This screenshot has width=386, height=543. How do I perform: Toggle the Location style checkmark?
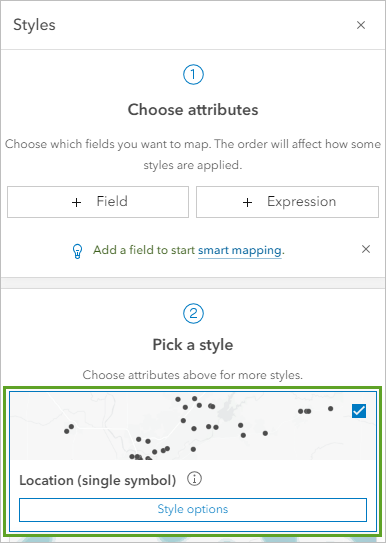pos(359,411)
